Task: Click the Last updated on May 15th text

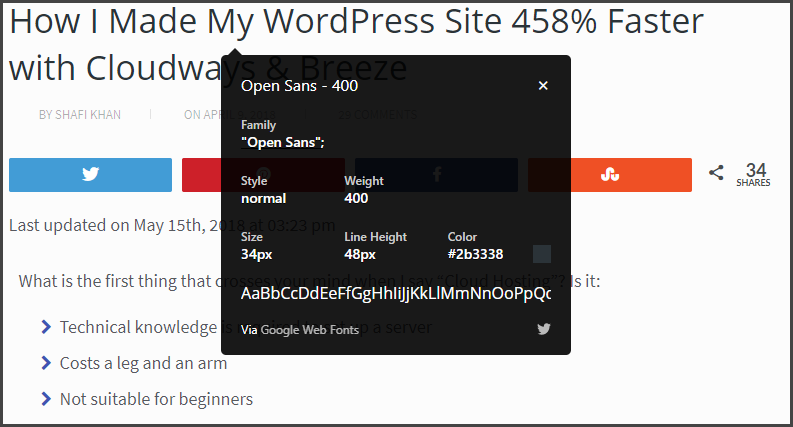Action: tap(172, 225)
